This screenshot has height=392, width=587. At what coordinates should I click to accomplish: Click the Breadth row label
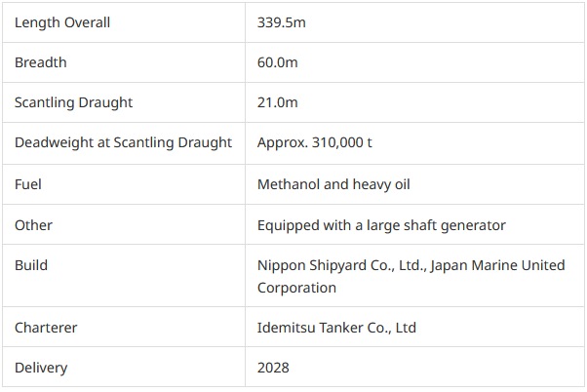[x=41, y=62]
